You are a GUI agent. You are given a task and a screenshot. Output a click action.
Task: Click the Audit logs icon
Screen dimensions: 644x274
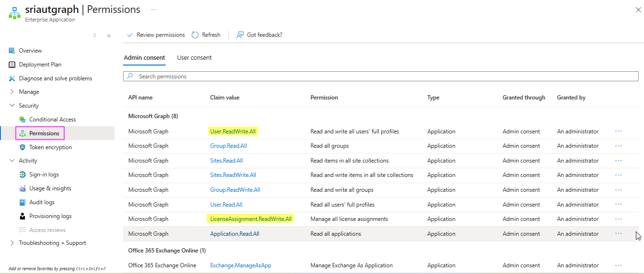pos(23,202)
